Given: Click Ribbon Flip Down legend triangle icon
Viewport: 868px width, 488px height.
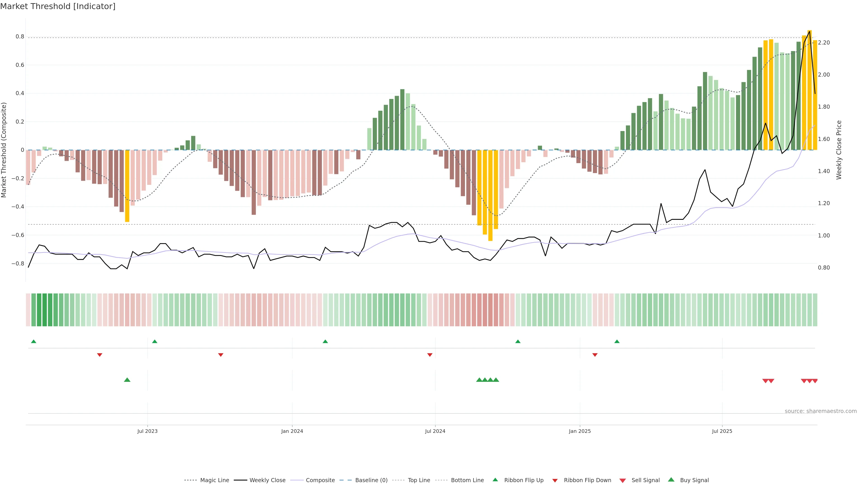Looking at the screenshot, I should 555,481.
